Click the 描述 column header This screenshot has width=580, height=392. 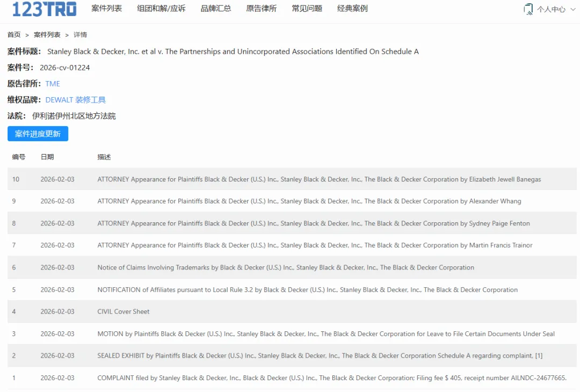pyautogui.click(x=104, y=157)
